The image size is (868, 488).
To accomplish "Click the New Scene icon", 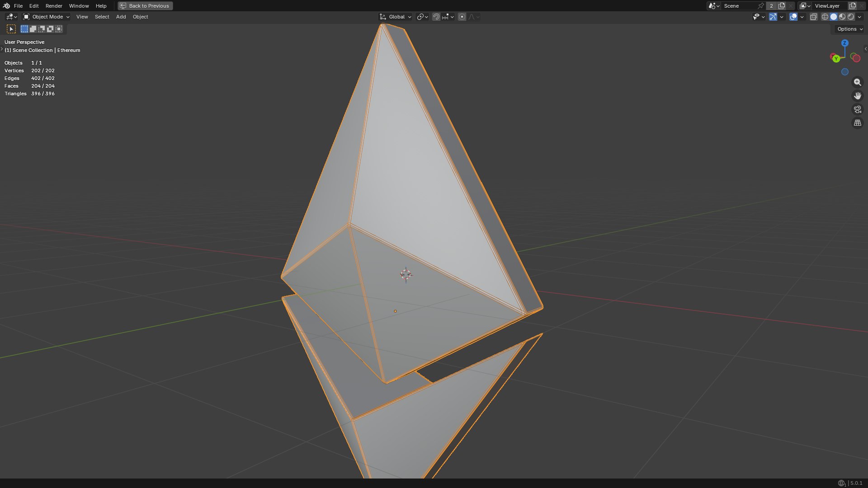I will (x=782, y=6).
